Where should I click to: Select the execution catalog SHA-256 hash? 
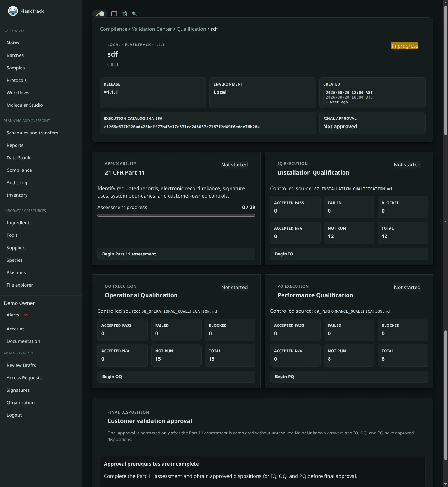pos(182,127)
